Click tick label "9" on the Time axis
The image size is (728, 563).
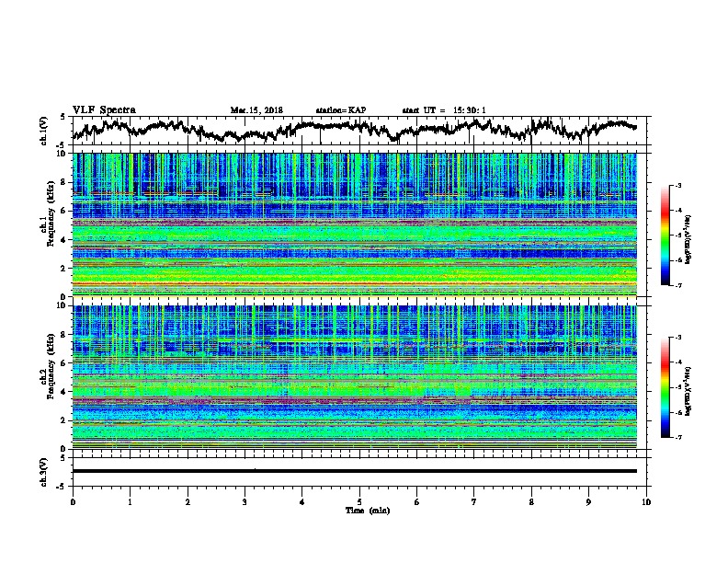588,502
